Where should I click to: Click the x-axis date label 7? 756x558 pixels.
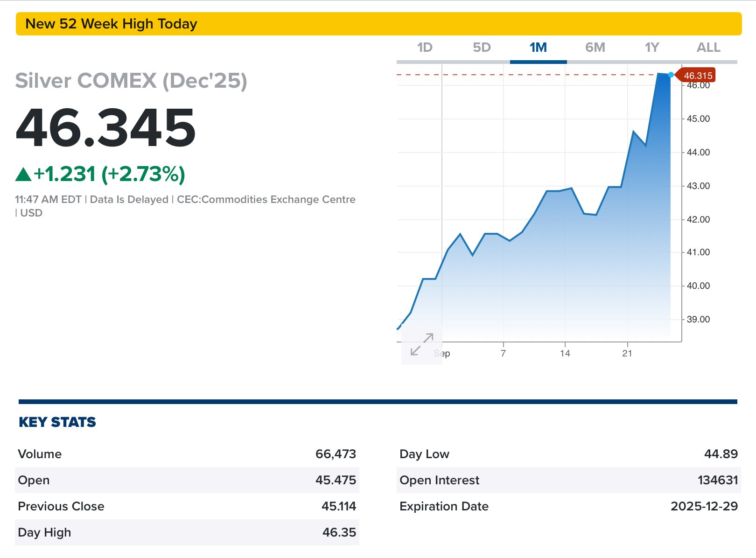click(503, 353)
